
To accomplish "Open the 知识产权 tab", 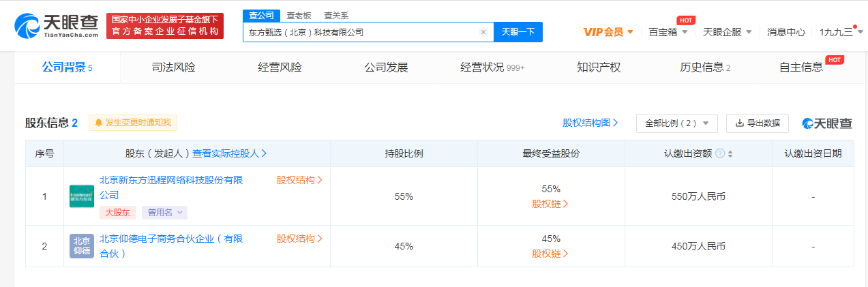I will [x=599, y=67].
